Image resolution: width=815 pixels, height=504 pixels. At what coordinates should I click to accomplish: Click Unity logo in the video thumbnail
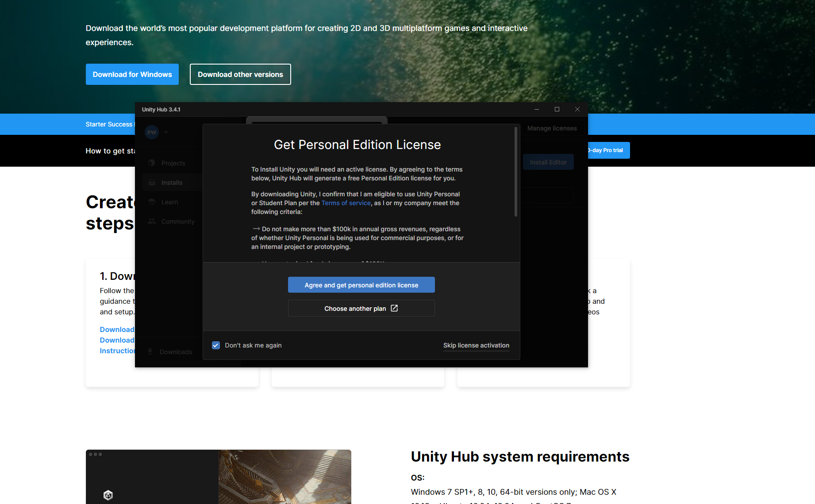tap(108, 495)
